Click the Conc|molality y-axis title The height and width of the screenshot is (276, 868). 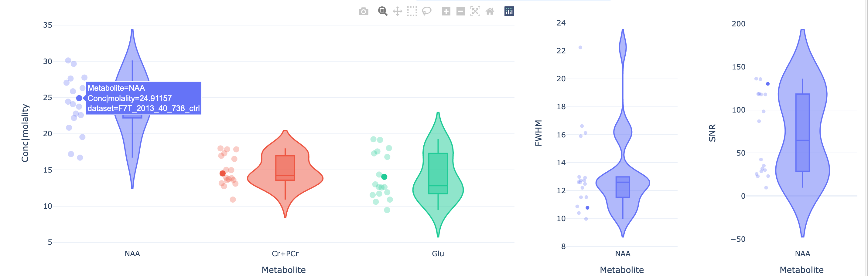click(x=25, y=133)
